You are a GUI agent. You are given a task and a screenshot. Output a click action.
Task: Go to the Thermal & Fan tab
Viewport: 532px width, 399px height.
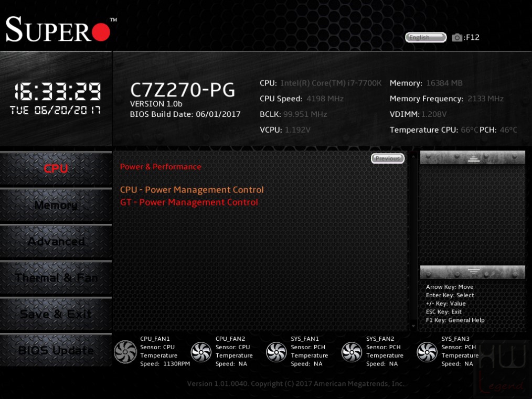pos(56,278)
